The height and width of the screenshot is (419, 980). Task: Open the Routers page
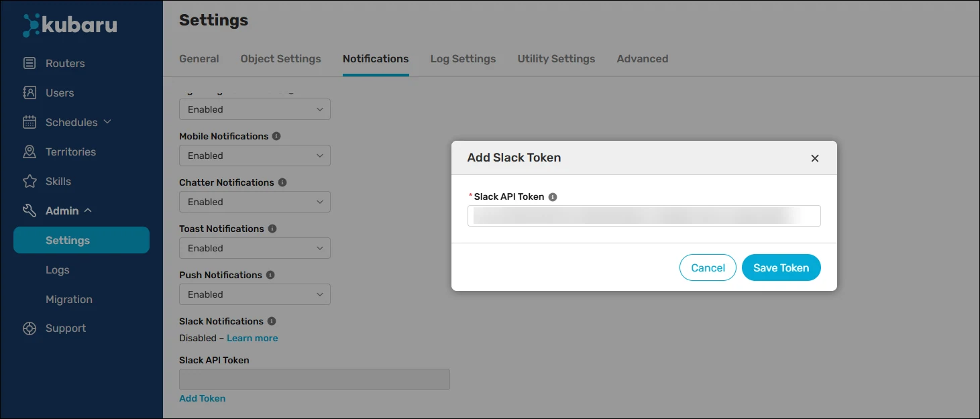click(65, 63)
